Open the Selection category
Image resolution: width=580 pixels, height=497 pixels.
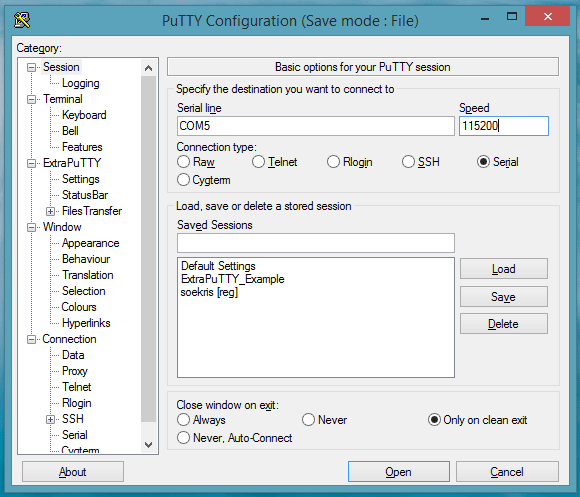point(84,291)
